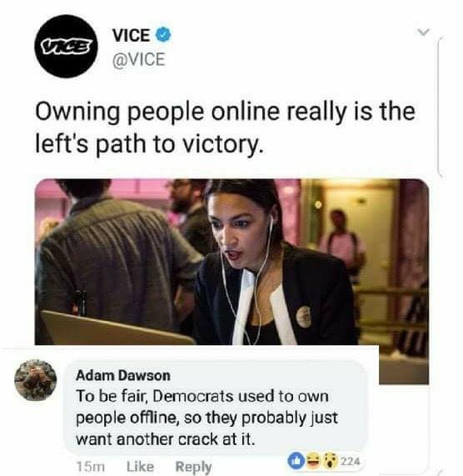Open the Adam Dawson name link
Screen dimensions: 463x476
pos(123,375)
